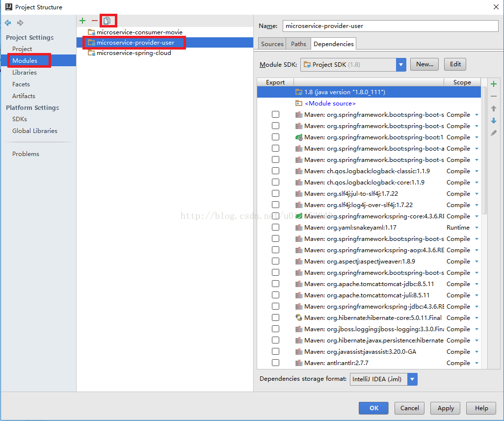Image resolution: width=504 pixels, height=421 pixels.
Task: Click folder icon of microservice-consumer-movie
Action: click(x=91, y=32)
